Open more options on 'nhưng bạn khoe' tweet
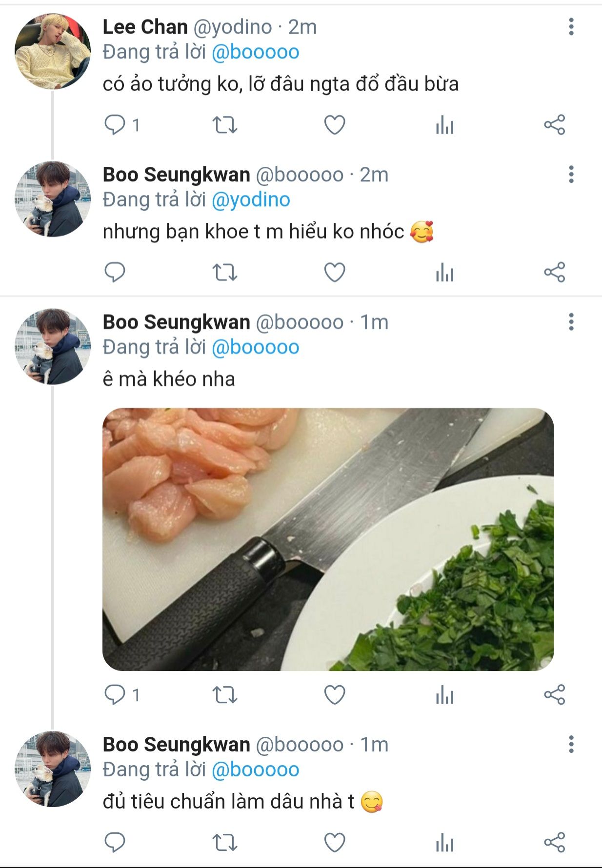This screenshot has width=602, height=868. tap(571, 175)
